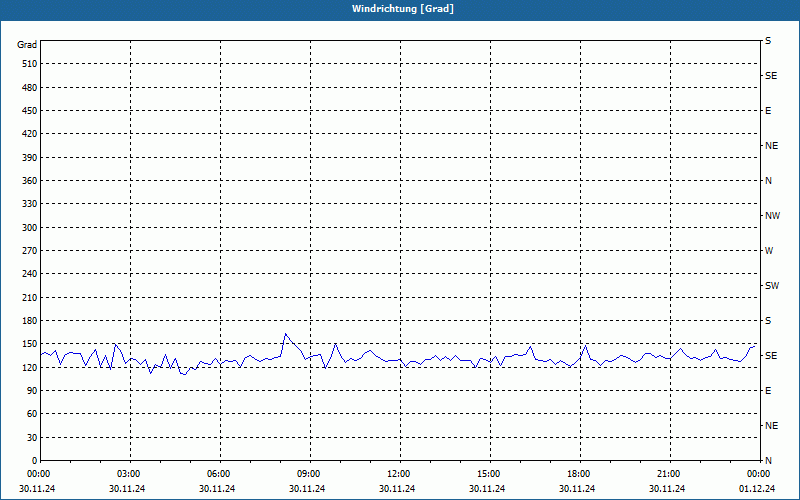Click the 21:00 time label
This screenshot has width=800, height=500.
pyautogui.click(x=668, y=474)
